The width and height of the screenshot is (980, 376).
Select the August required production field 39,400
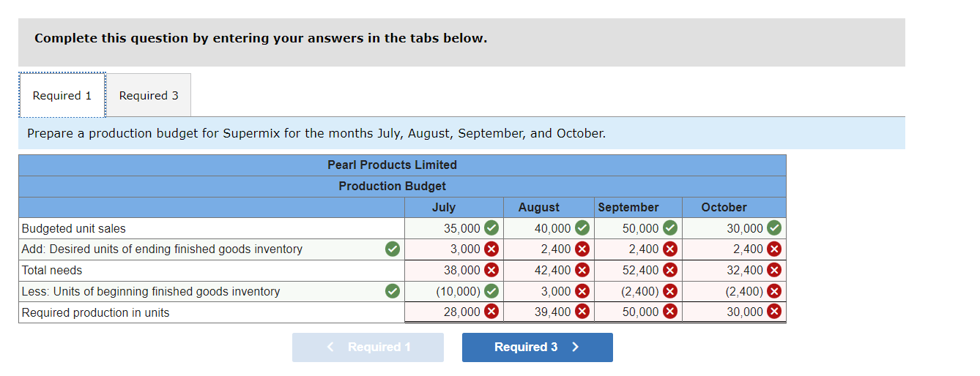pos(549,312)
